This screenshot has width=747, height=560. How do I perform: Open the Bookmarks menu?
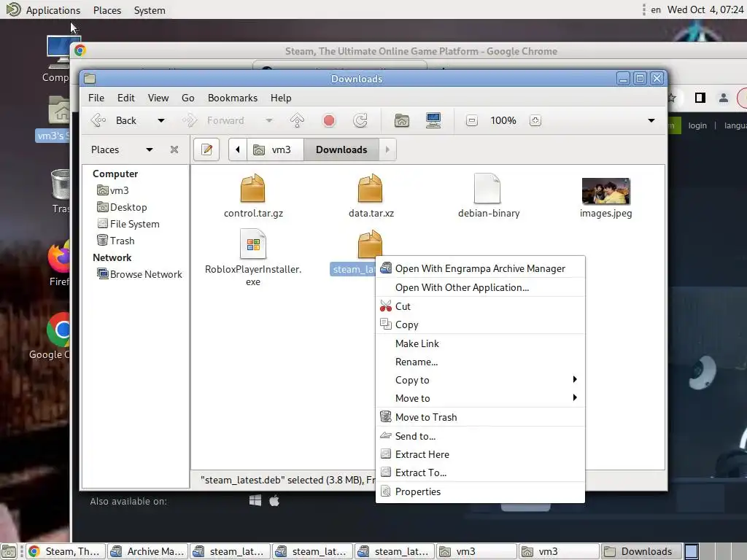click(233, 98)
